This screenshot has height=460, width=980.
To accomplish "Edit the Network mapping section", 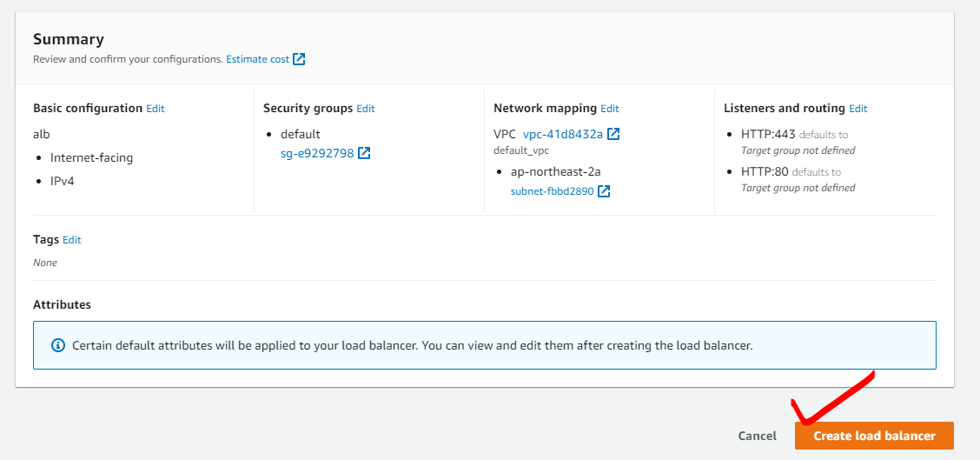I will 609,109.
